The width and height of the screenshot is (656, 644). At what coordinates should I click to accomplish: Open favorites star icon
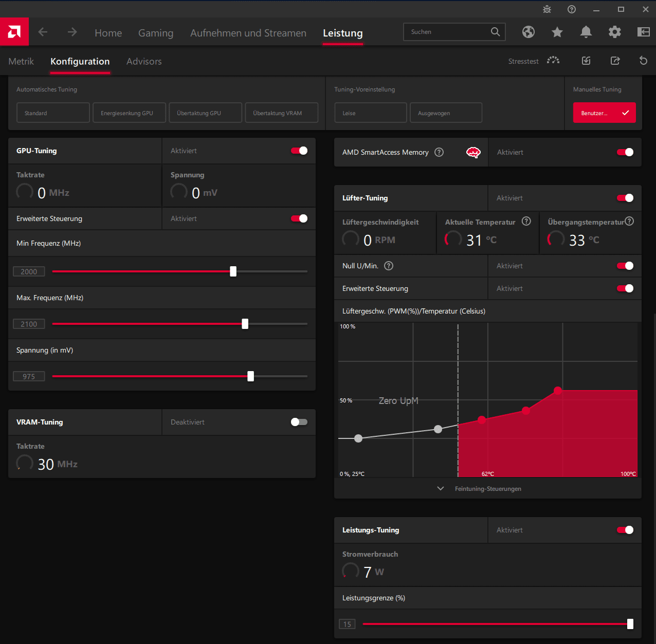(x=557, y=32)
